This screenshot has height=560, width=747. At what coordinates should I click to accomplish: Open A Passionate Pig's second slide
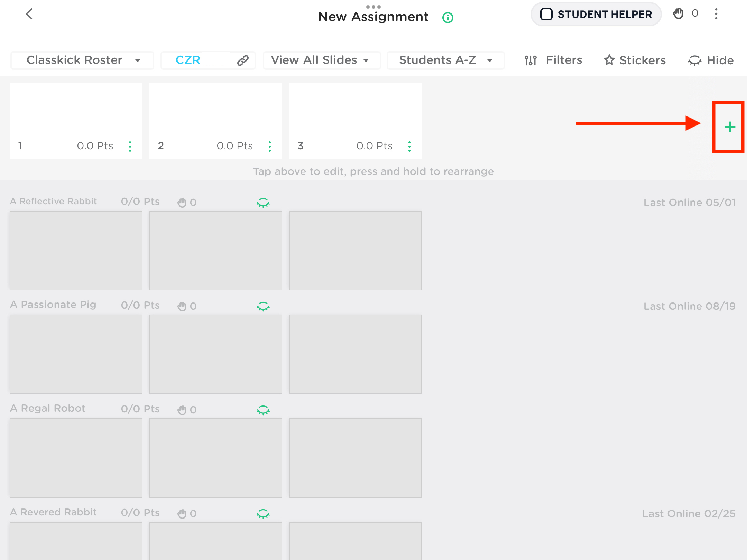tap(216, 354)
